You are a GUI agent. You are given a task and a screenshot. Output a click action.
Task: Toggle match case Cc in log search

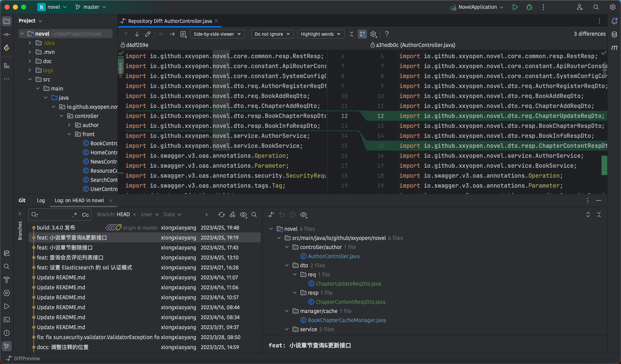[85, 214]
